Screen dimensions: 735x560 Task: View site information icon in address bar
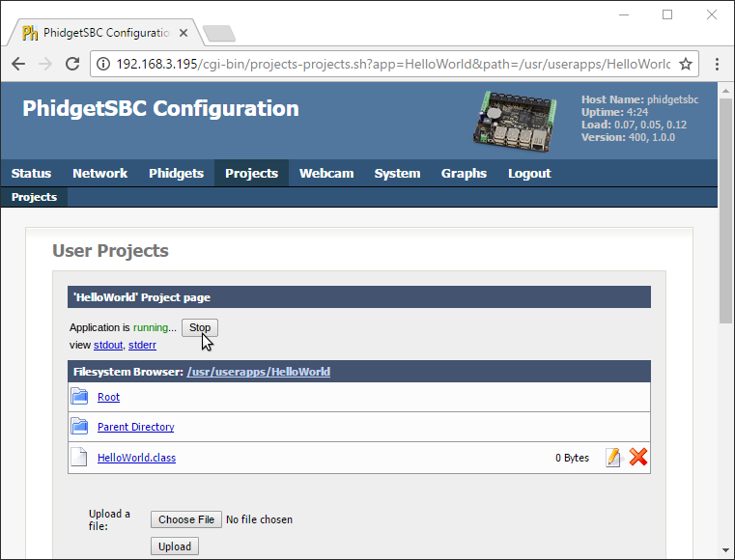[x=103, y=64]
